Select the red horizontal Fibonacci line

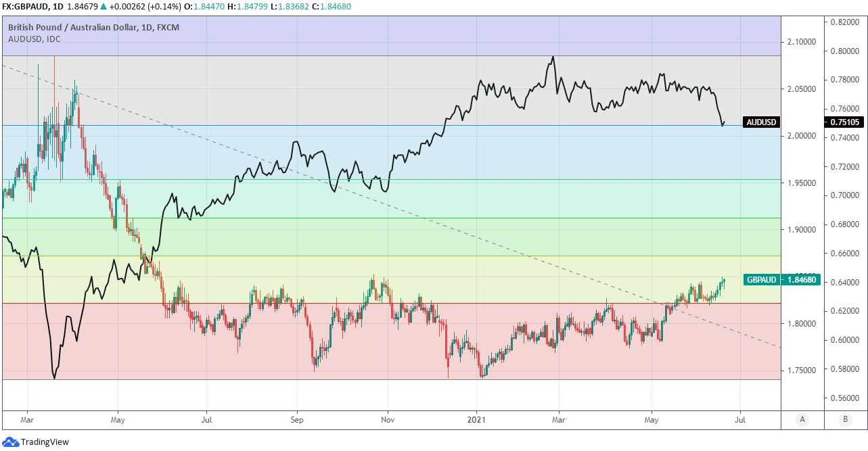click(406, 303)
